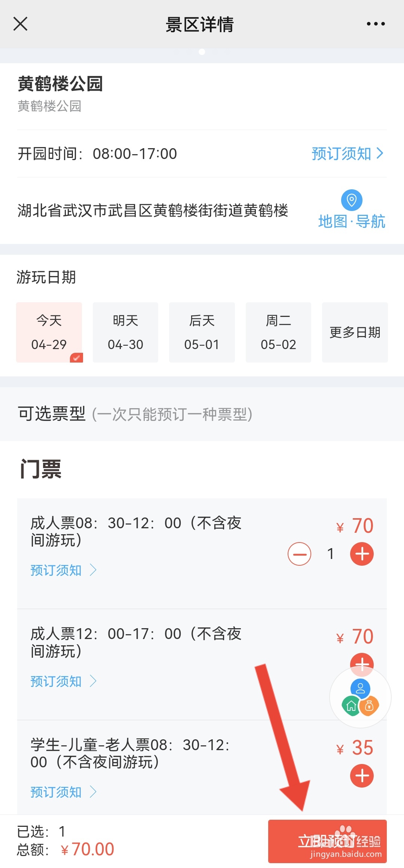This screenshot has height=868, width=404.
Task: Add a 学生-儿童-老人票 ticket with plus
Action: 362,776
